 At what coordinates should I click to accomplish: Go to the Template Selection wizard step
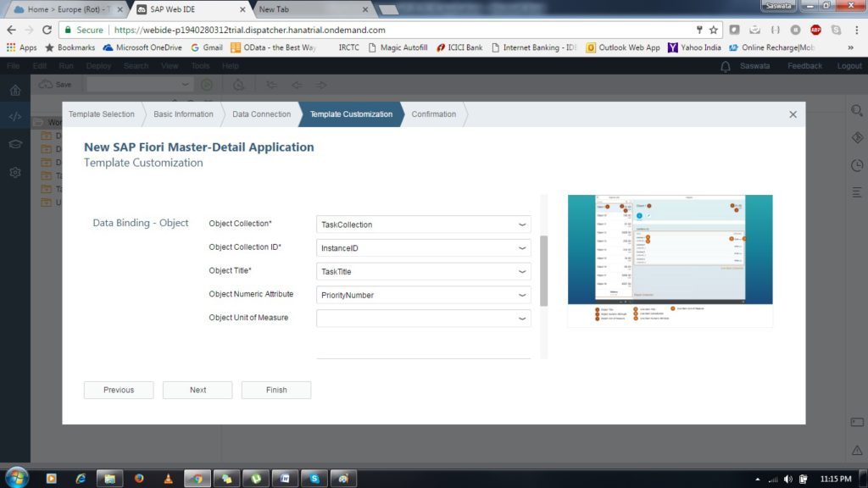click(102, 114)
